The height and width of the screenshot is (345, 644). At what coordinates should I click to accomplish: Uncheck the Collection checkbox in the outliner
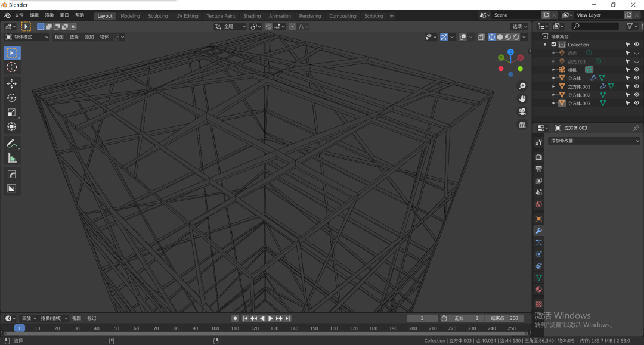click(553, 45)
